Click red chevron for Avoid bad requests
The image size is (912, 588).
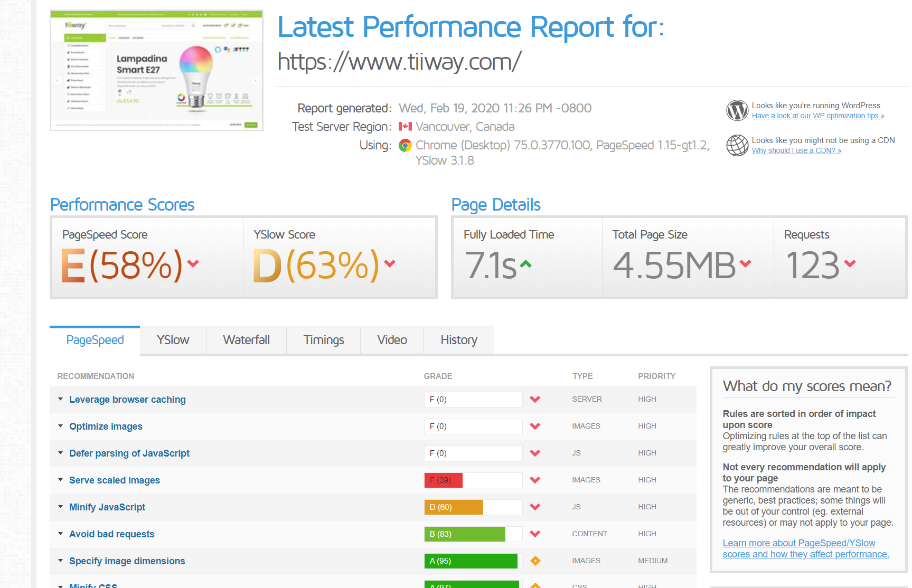pos(535,534)
